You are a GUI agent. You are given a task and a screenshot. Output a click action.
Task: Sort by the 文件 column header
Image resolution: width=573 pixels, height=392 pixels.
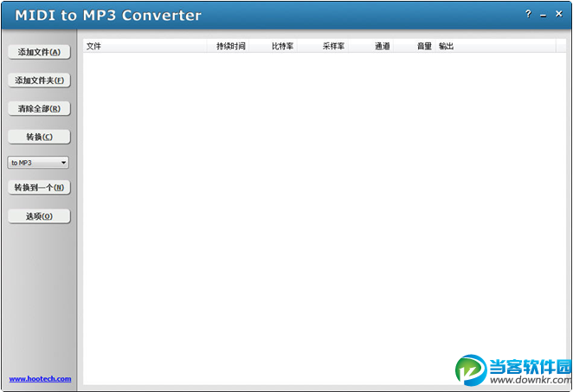pos(145,46)
